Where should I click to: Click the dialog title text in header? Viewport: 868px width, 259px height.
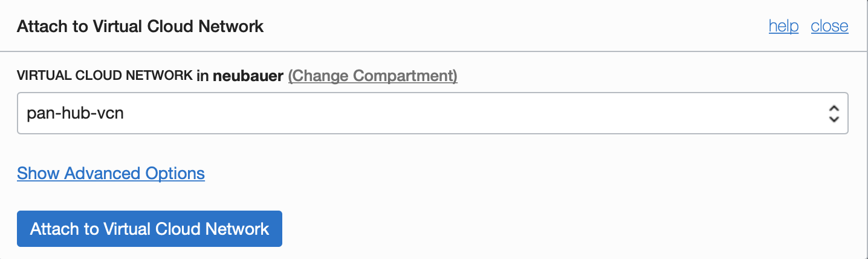140,27
